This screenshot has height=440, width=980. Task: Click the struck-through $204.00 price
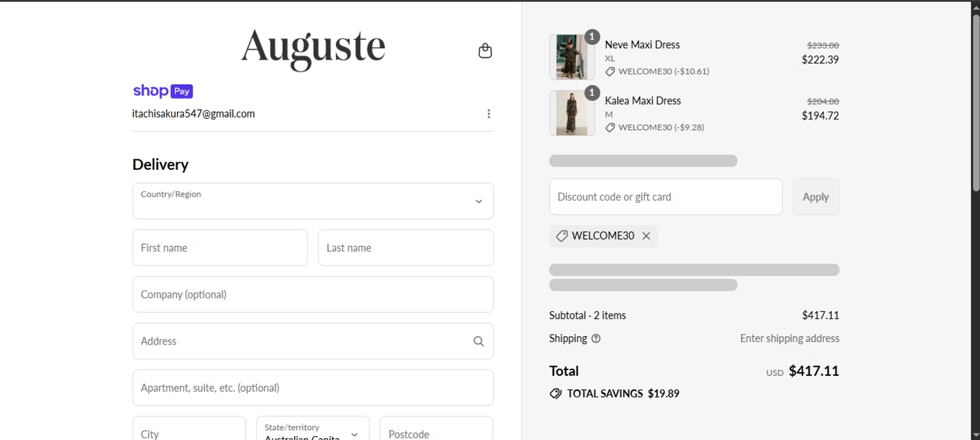coord(823,101)
